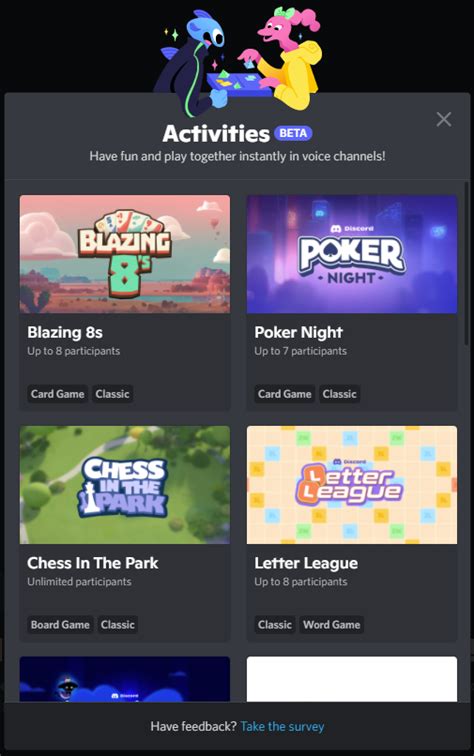Viewport: 474px width, 756px height.
Task: Click the Word Game tag on Letter League
Action: (332, 625)
